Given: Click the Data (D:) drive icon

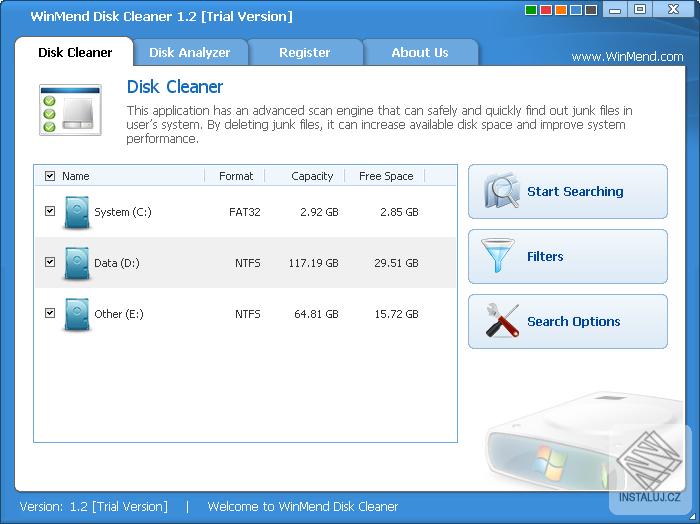Looking at the screenshot, I should (77, 263).
